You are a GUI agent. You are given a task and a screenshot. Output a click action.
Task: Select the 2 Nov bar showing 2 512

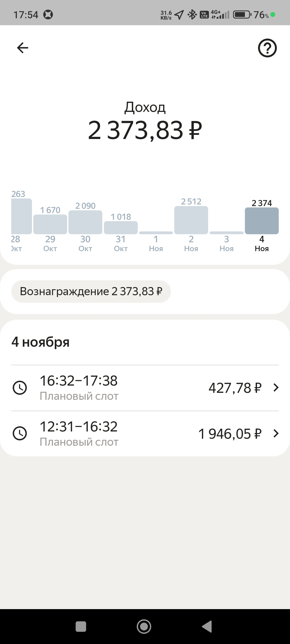pyautogui.click(x=191, y=220)
